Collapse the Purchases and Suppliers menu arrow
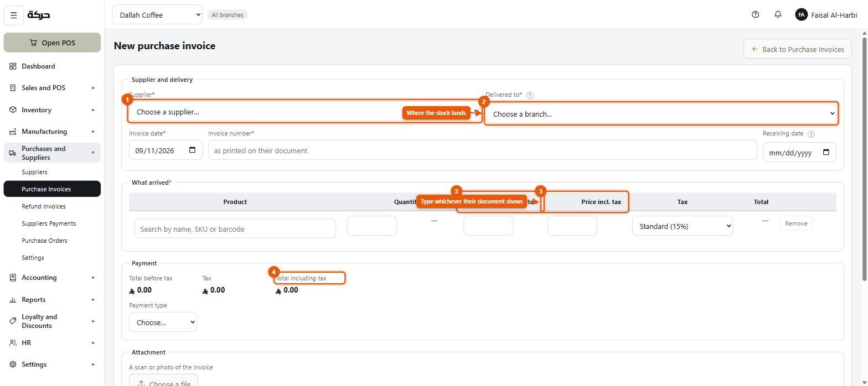Screen dimensions: 868x386 tap(93, 153)
